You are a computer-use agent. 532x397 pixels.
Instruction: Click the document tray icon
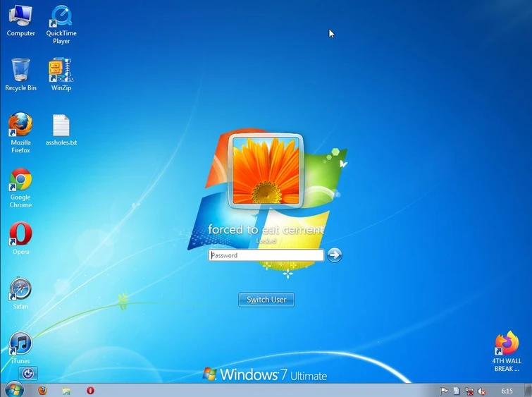pyautogui.click(x=457, y=391)
